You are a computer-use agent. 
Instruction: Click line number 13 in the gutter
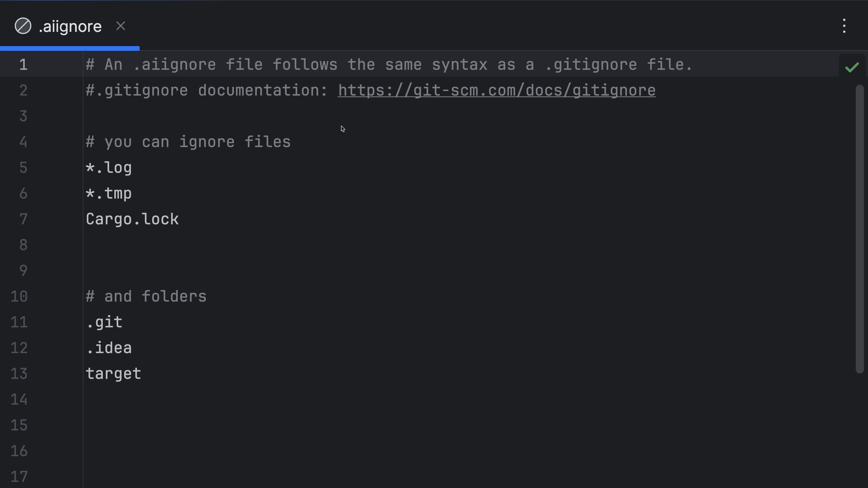point(19,374)
